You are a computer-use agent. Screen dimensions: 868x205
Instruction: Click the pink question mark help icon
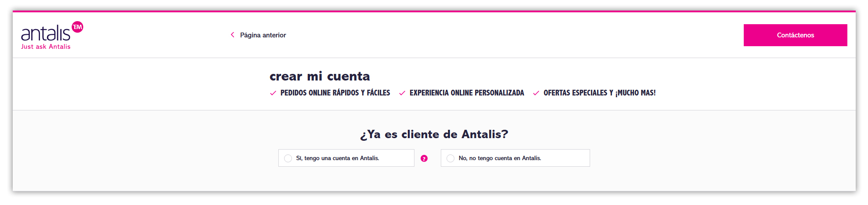(x=424, y=158)
